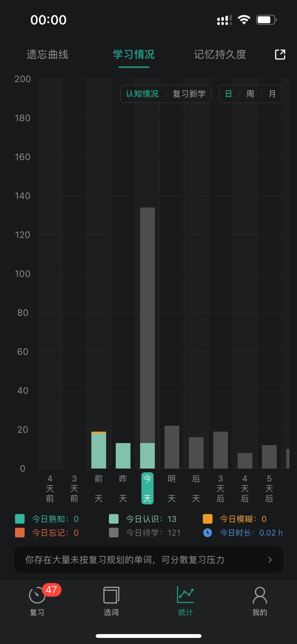Tap the orange 今日模糊 color swatch
The height and width of the screenshot is (644, 297).
coord(208,519)
